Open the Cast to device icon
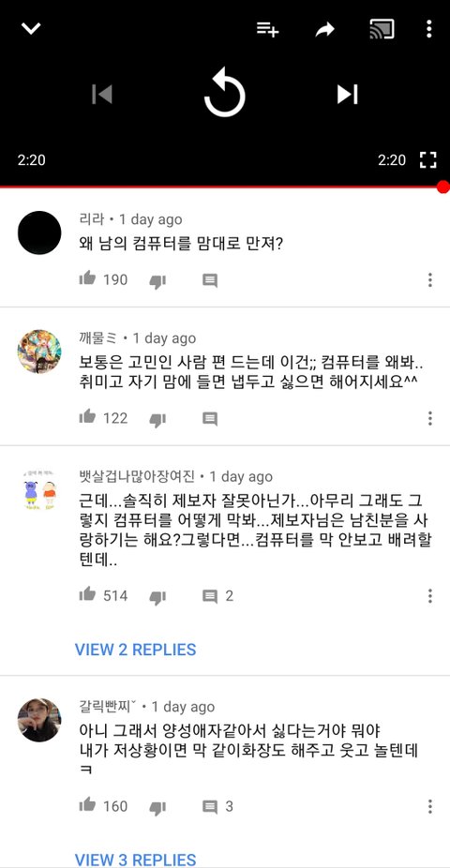This screenshot has width=450, height=868. coord(382,29)
